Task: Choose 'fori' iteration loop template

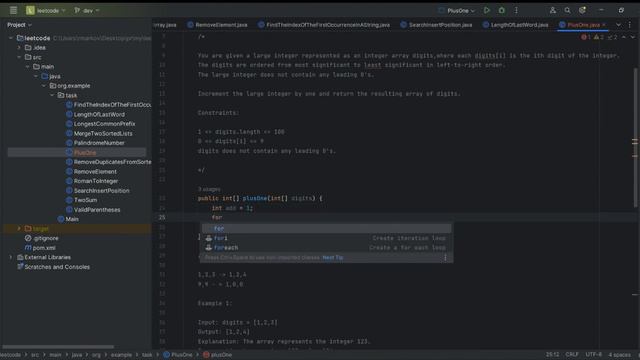Action: [327, 238]
